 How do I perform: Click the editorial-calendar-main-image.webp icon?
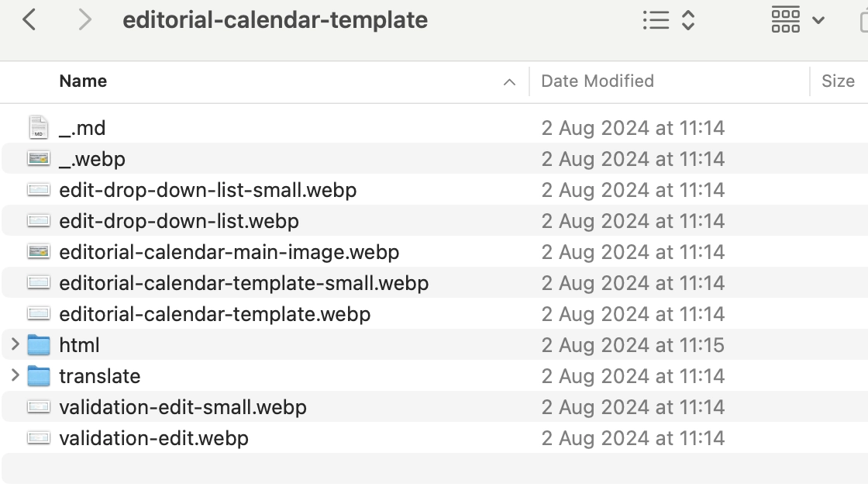[38, 251]
